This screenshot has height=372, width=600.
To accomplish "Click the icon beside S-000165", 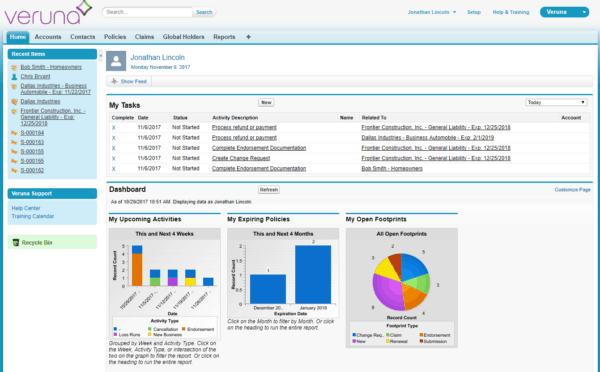I will click(x=14, y=161).
